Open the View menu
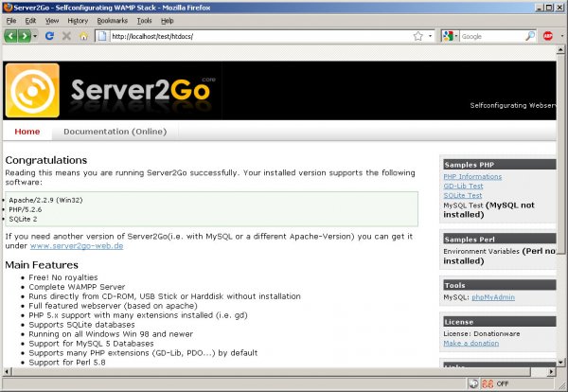 point(52,21)
